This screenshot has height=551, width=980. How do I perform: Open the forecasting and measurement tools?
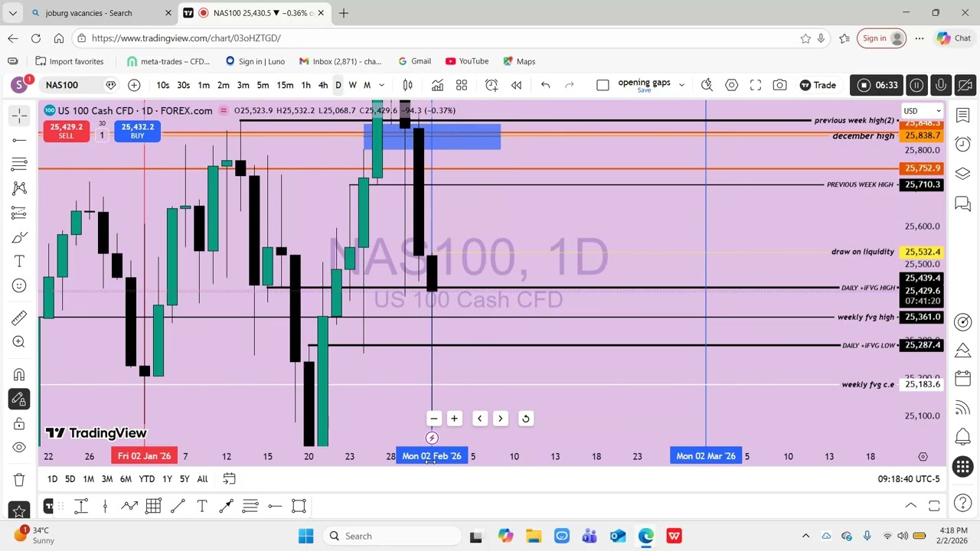19,213
